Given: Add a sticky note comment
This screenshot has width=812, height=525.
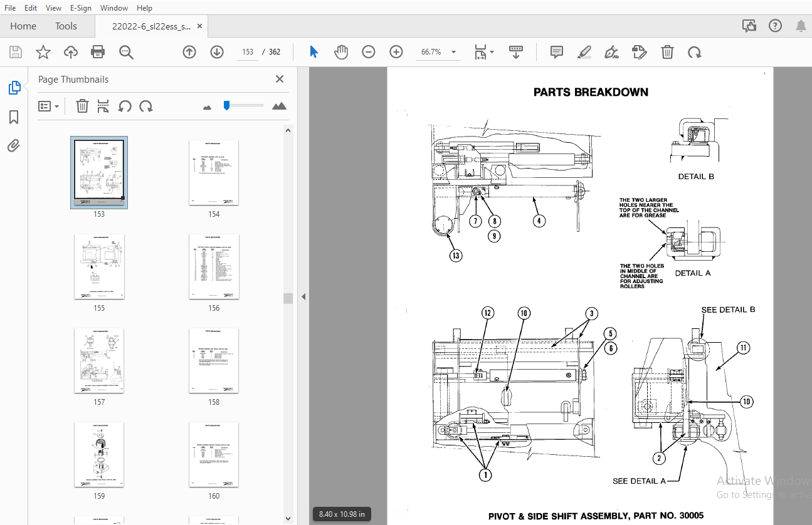Looking at the screenshot, I should click(x=556, y=52).
